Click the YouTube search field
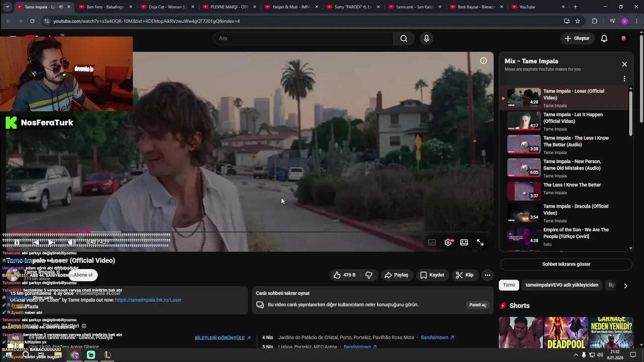This screenshot has width=644, height=362. [303, 38]
